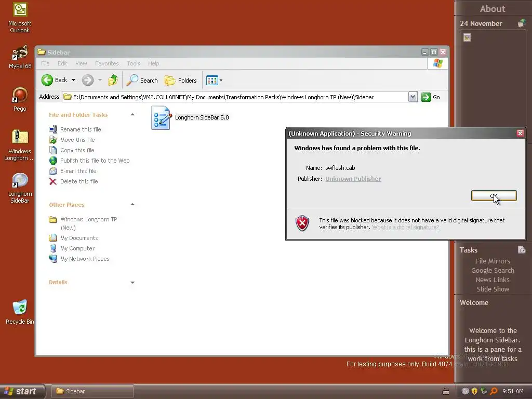Click the keyboard icon on the taskbar
The image size is (532, 399).
446,392
